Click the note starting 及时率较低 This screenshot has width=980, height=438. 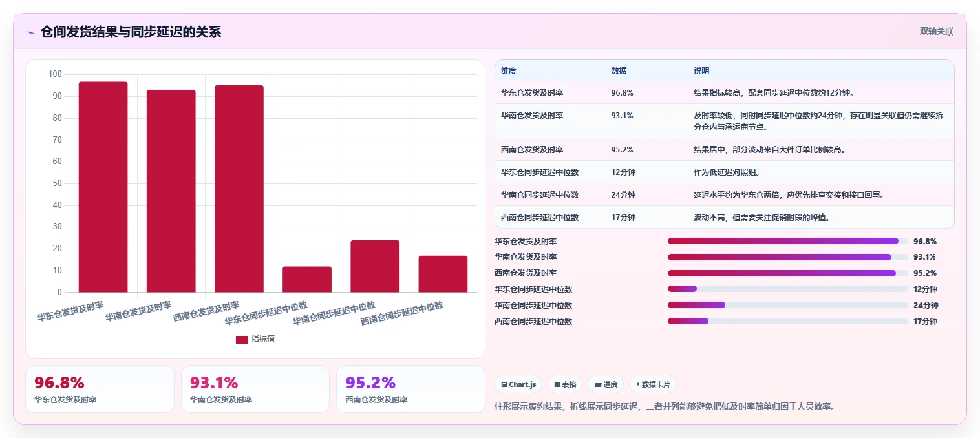[818, 121]
